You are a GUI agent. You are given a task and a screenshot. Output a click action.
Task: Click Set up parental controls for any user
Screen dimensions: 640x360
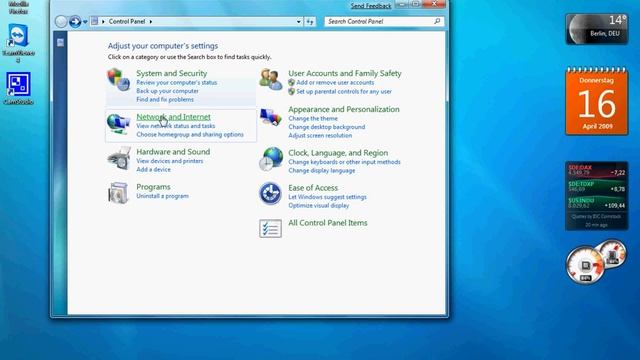click(344, 92)
